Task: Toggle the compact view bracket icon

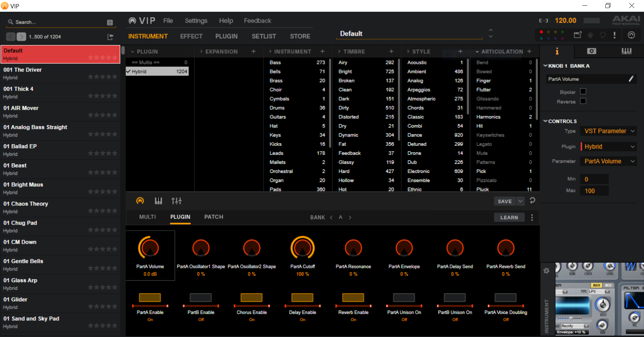Action: coord(543,20)
